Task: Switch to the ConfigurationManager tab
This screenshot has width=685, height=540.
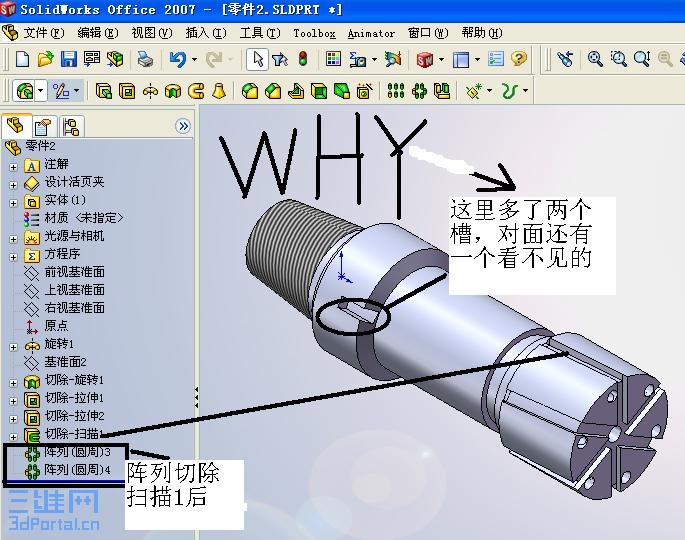Action: point(70,127)
